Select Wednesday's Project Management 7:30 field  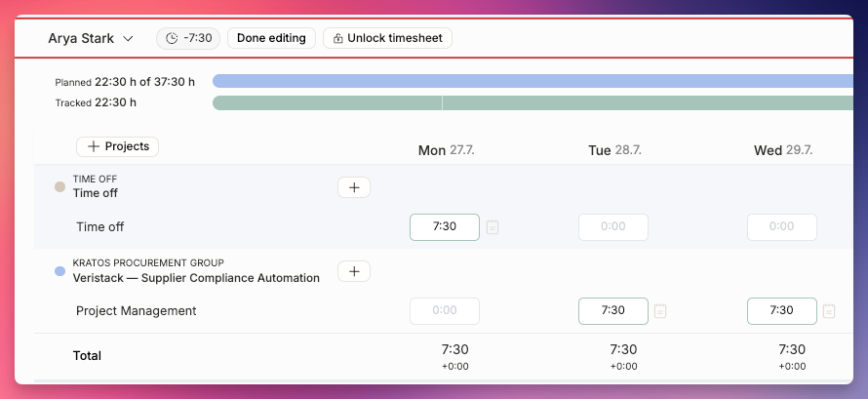click(781, 311)
